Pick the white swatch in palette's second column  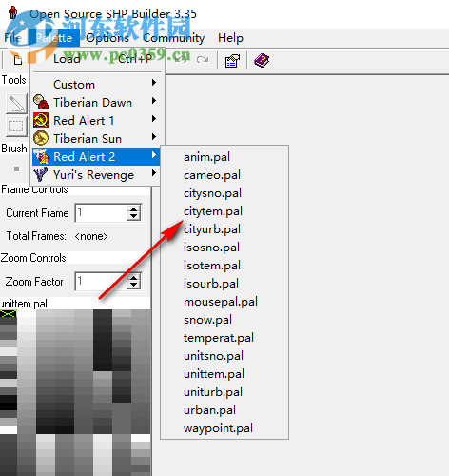[x=27, y=314]
